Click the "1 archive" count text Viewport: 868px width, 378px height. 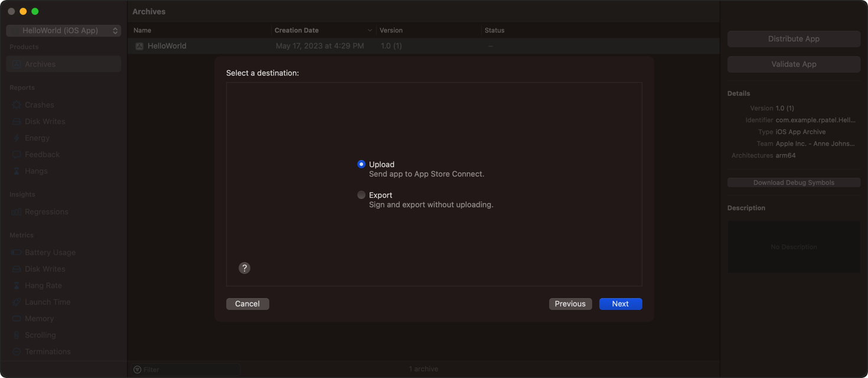(424, 369)
